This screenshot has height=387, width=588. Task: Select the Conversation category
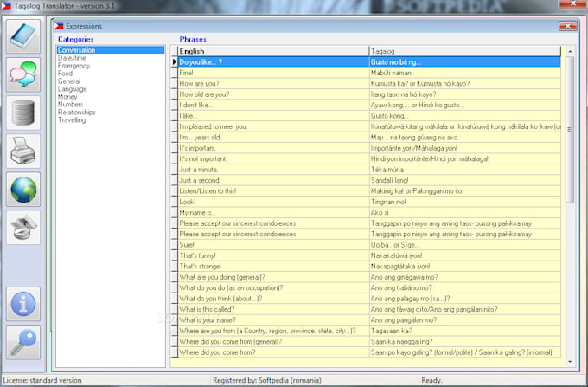tap(111, 50)
